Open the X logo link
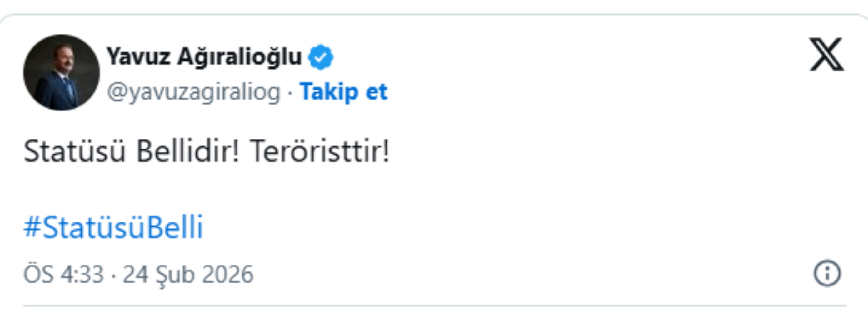868x312 pixels. (826, 55)
